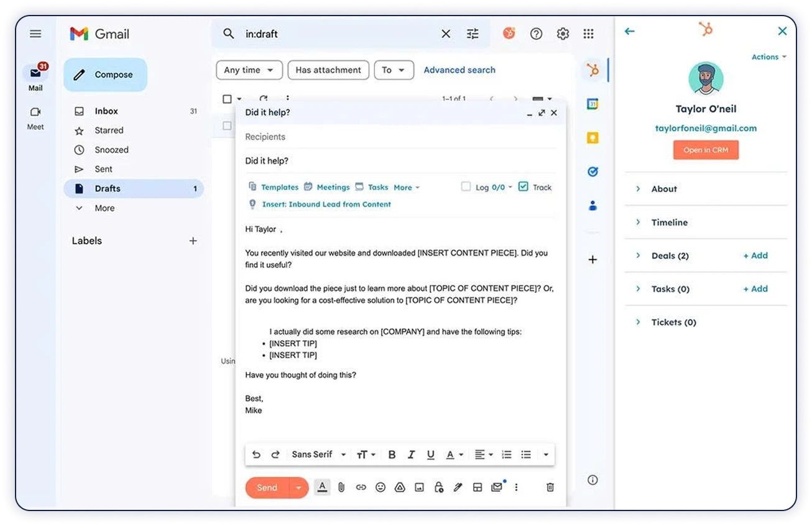Go back in the HubSpot contact panel
Screen dimensions: 812x526
(630, 31)
